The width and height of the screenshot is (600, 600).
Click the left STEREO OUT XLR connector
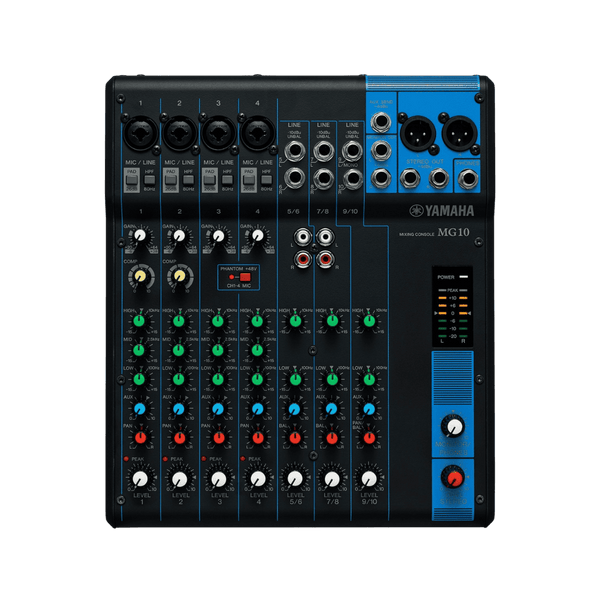418,134
